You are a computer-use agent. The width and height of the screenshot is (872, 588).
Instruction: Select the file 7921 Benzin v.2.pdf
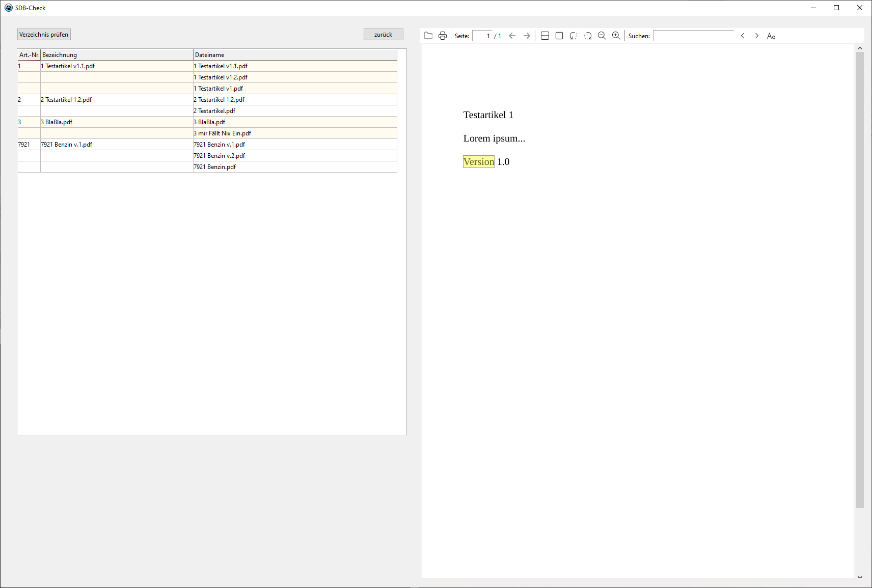220,156
